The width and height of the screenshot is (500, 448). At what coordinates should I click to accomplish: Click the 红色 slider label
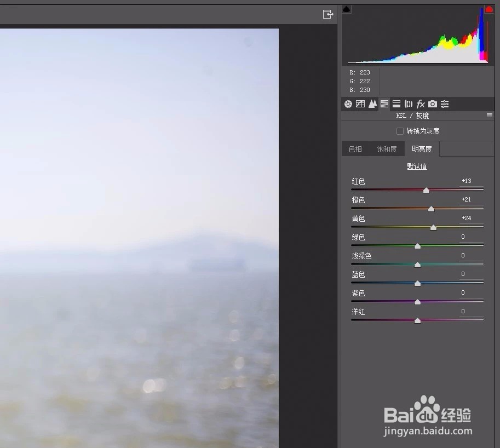coord(358,181)
